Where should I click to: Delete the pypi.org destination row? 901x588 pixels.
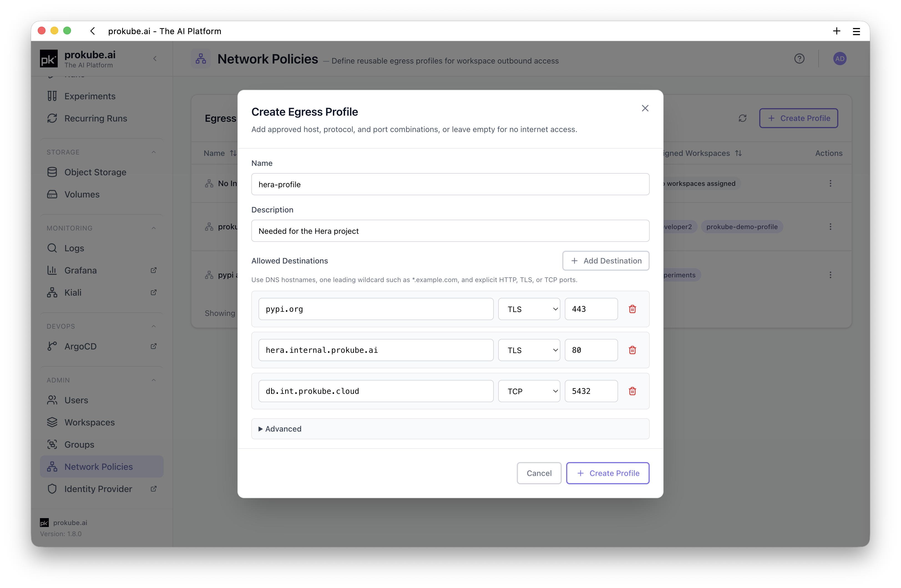coord(632,309)
